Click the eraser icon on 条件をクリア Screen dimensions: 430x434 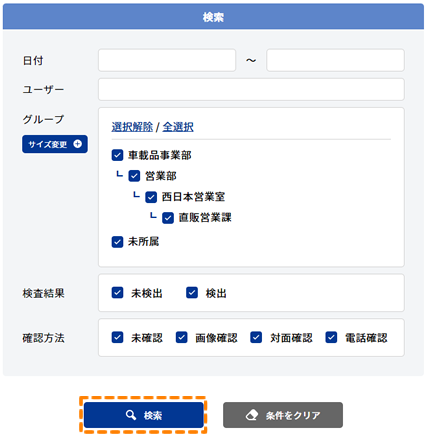point(252,415)
